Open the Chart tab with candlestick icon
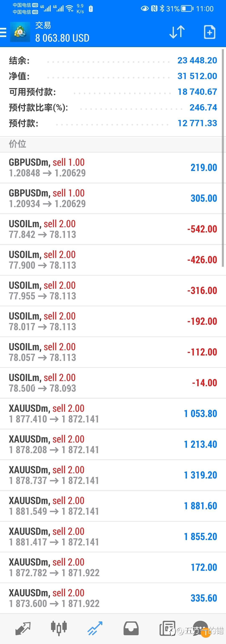This screenshot has width=226, height=644. coord(59,628)
